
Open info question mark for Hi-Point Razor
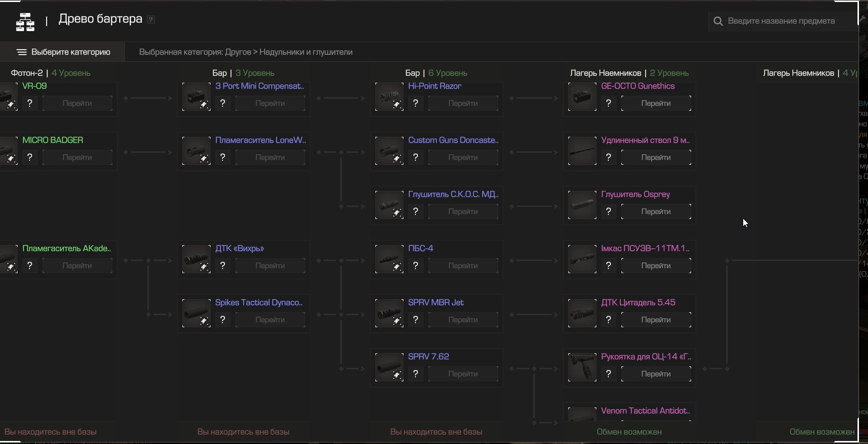[x=415, y=103]
